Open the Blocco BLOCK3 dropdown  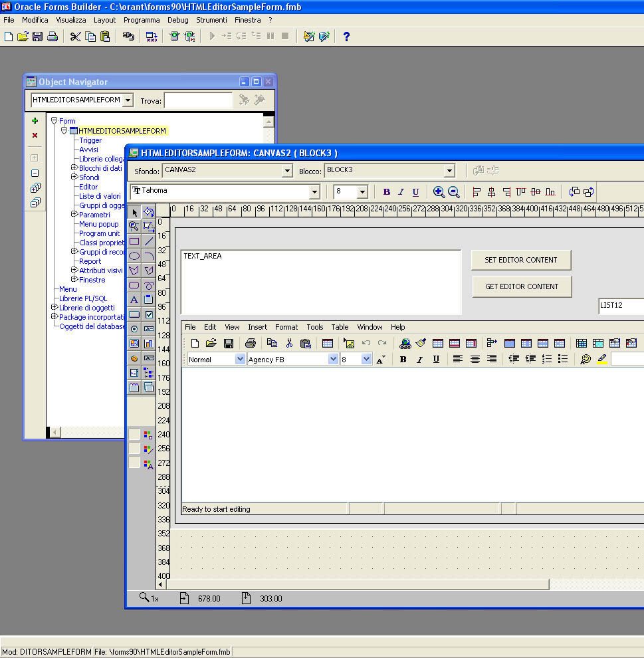pos(449,170)
